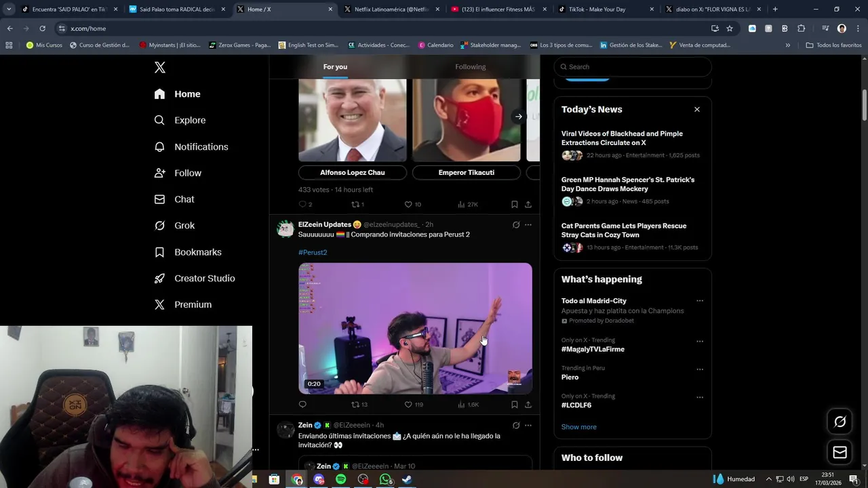The image size is (868, 488).
Task: Open Spotify from the taskbar
Action: [341, 479]
